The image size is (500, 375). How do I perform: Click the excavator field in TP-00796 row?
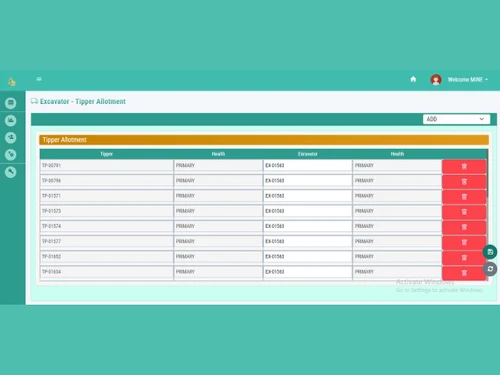click(x=308, y=181)
